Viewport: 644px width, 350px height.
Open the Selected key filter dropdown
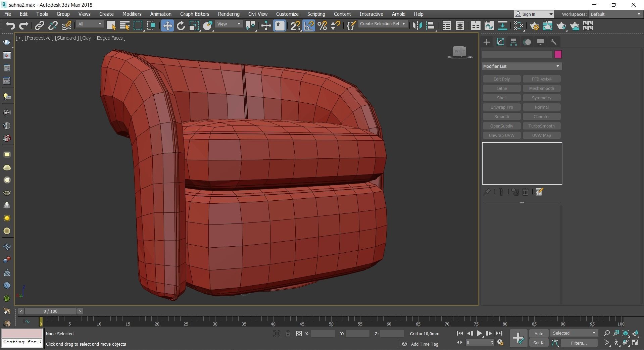[574, 333]
